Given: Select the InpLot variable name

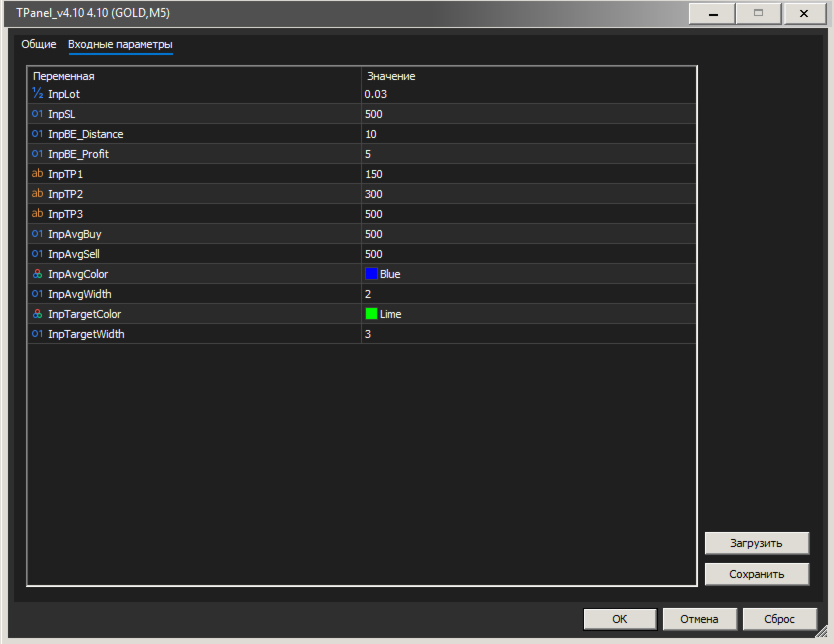Looking at the screenshot, I should pos(64,94).
